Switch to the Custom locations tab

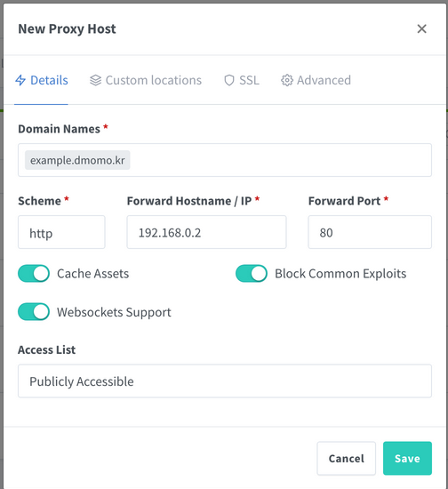(146, 80)
